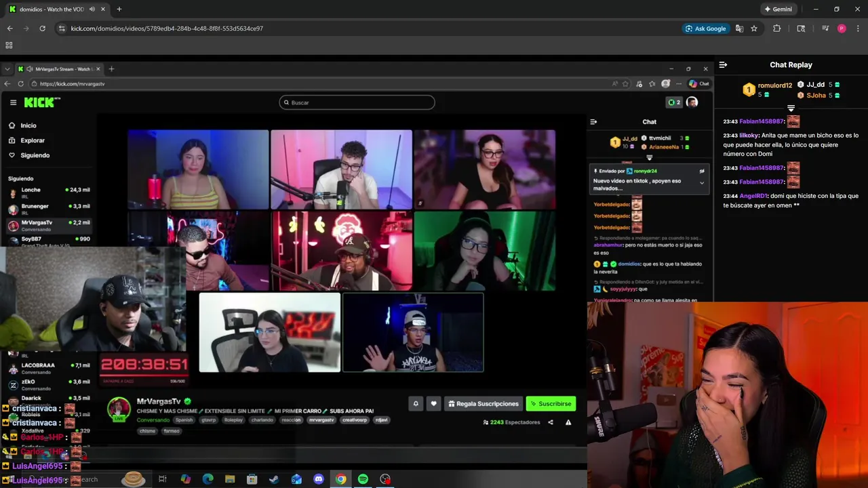This screenshot has height=488, width=868.
Task: Open the Chrome apps grid shortcut
Action: coord(9,45)
